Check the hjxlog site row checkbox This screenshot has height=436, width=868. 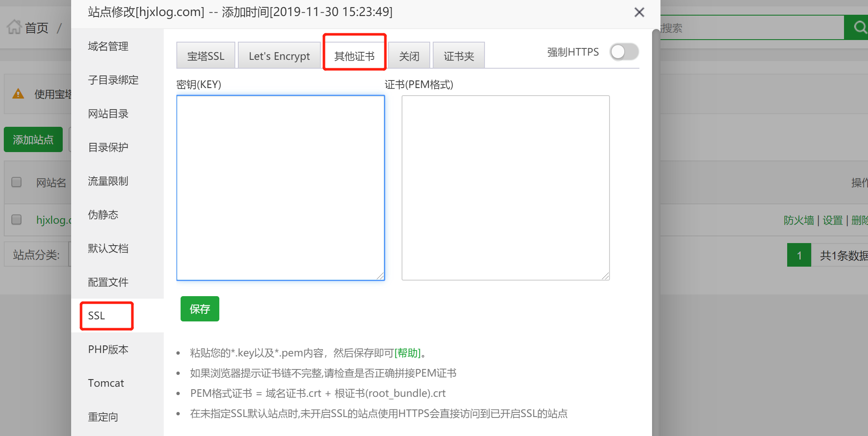click(x=16, y=219)
